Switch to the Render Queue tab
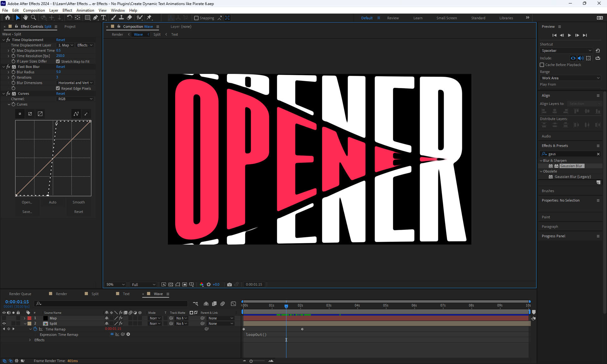 point(20,294)
